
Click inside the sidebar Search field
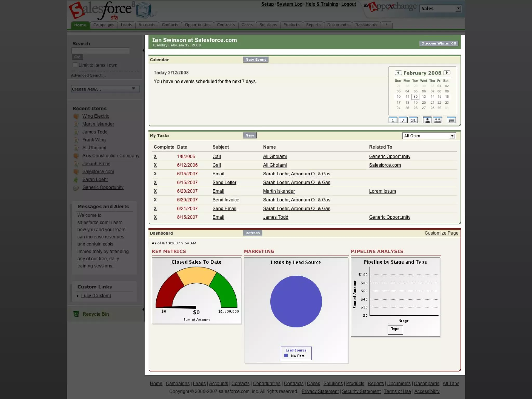[101, 51]
